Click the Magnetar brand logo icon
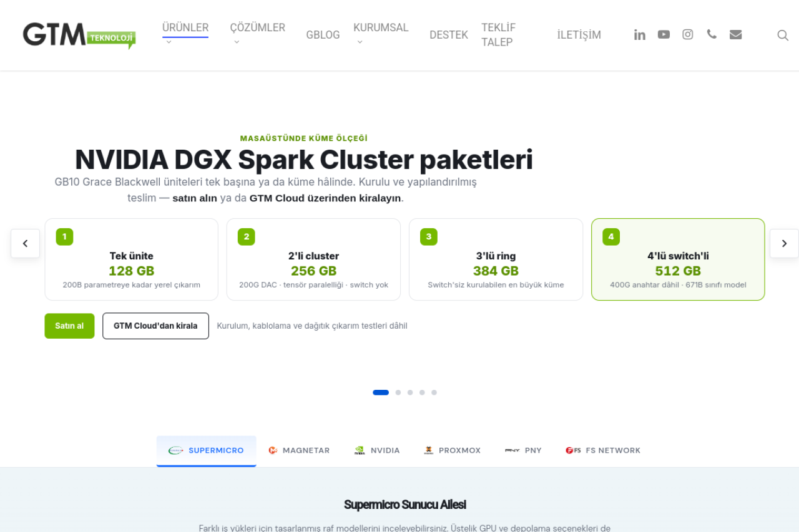Screen dimensions: 799x532 tap(273, 450)
